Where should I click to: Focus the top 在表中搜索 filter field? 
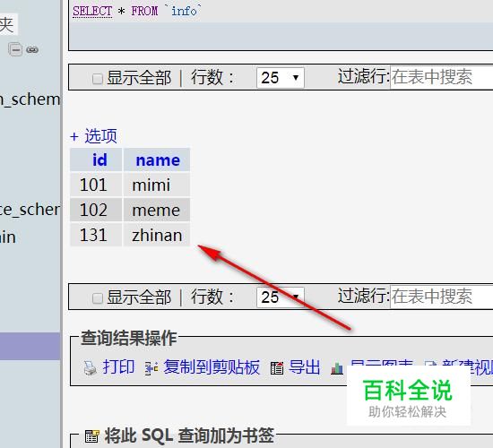(441, 77)
